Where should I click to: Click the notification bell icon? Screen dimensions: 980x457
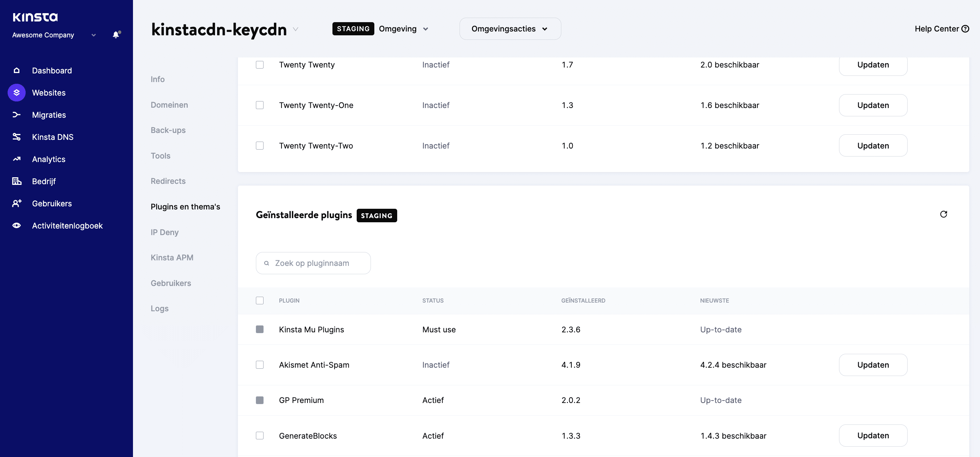click(x=115, y=35)
